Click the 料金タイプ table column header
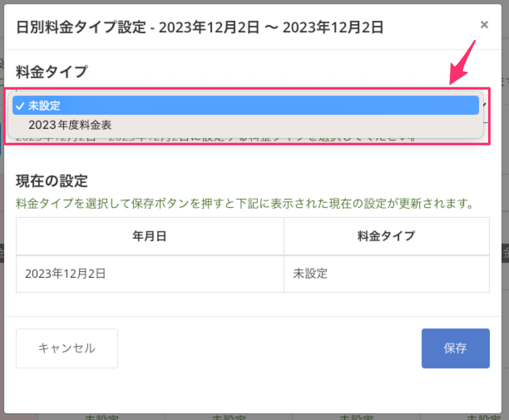 pyautogui.click(x=386, y=236)
